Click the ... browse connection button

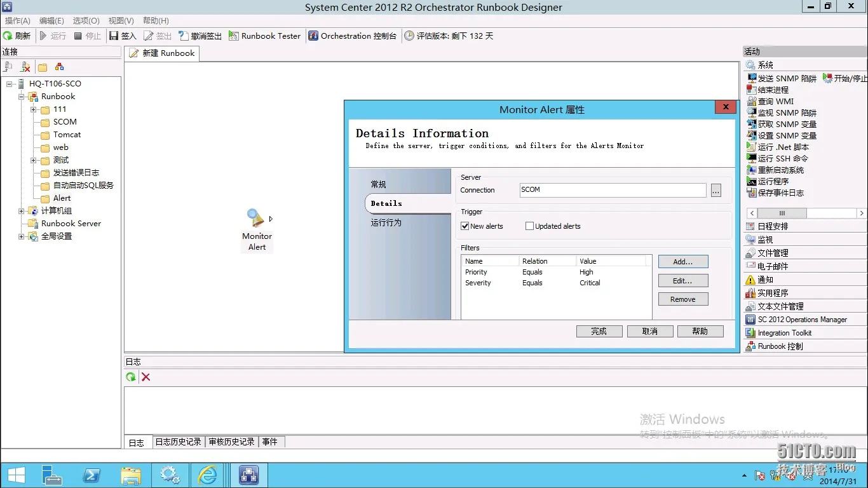pos(716,190)
